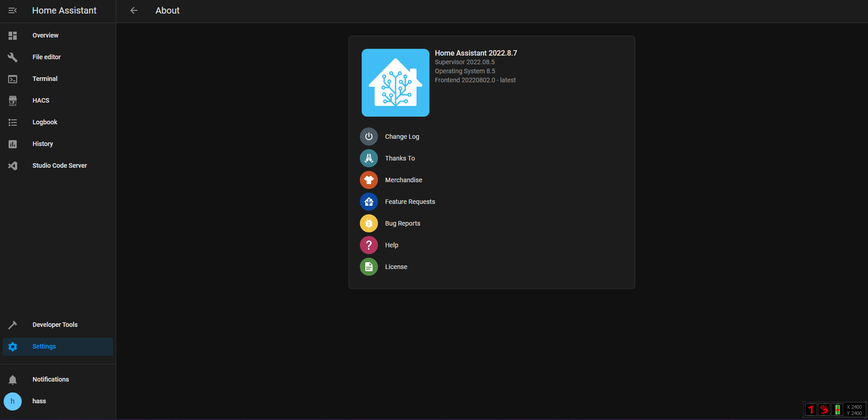The image size is (868, 420).
Task: Click the Bug Reports bug icon
Action: point(369,223)
